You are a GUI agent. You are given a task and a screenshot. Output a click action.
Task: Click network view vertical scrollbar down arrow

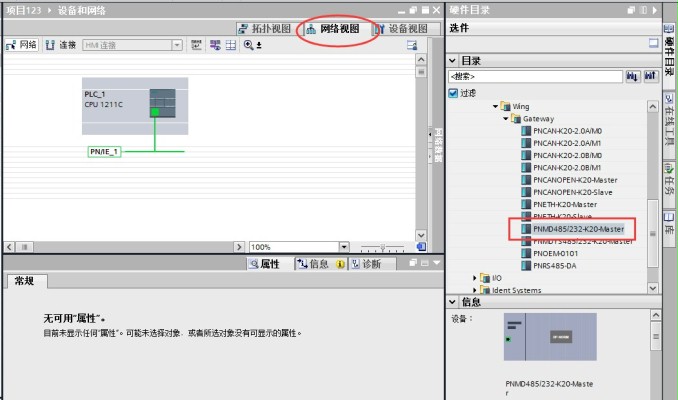[421, 235]
